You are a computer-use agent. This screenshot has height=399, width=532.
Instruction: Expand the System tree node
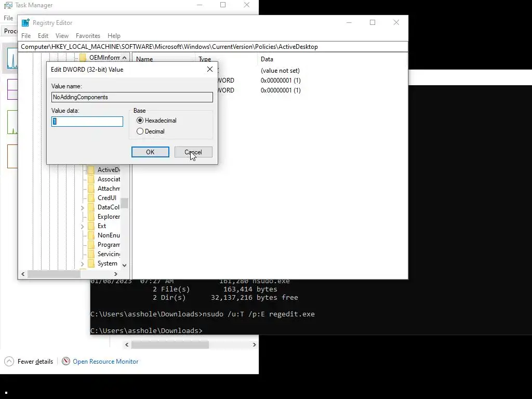pos(83,263)
